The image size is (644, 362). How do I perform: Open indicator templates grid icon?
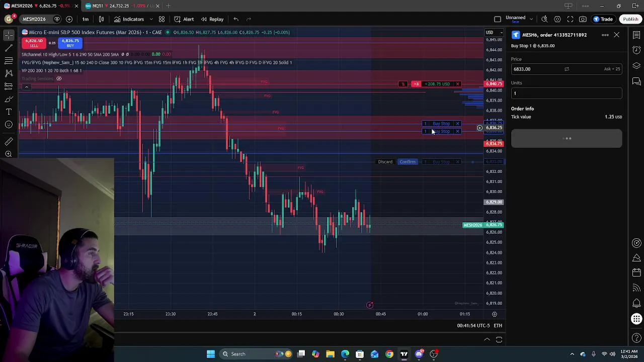pos(162,19)
